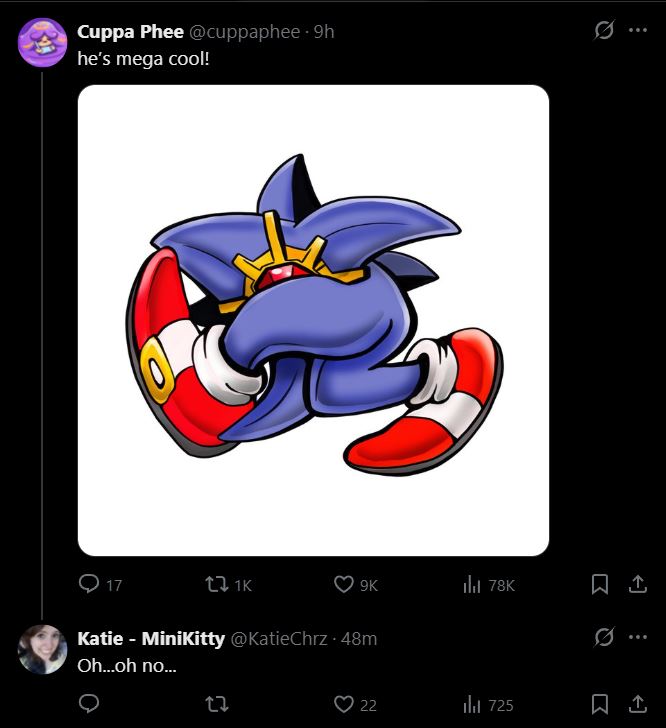The image size is (666, 728).
Task: Open Cuppa Phee's profile name link
Action: (x=131, y=32)
